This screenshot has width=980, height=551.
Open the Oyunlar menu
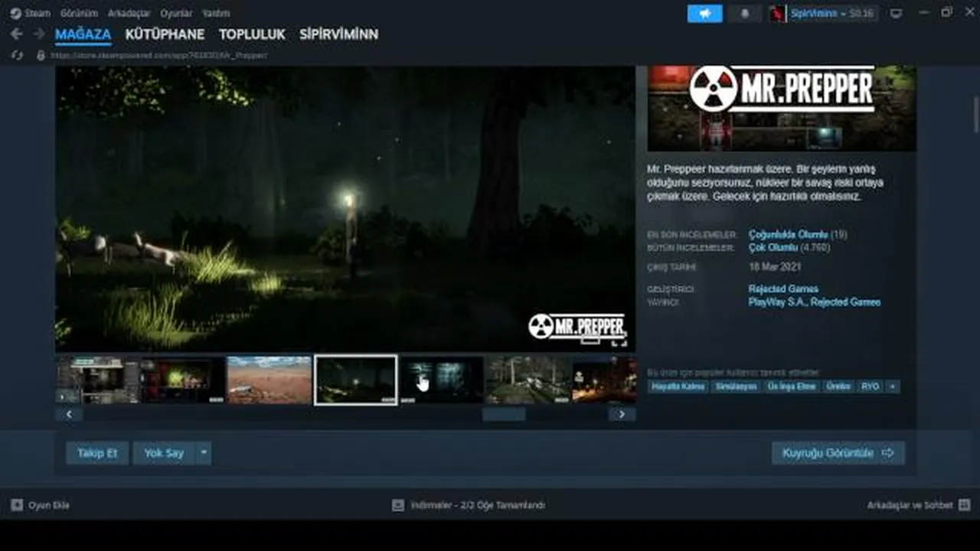177,13
